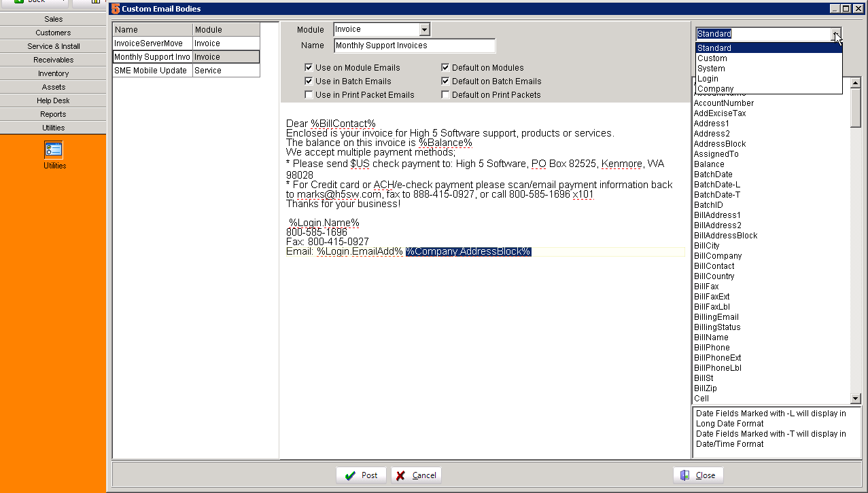868x493 pixels.
Task: Click the Name field containing Monthly Support Invoices
Action: [415, 45]
